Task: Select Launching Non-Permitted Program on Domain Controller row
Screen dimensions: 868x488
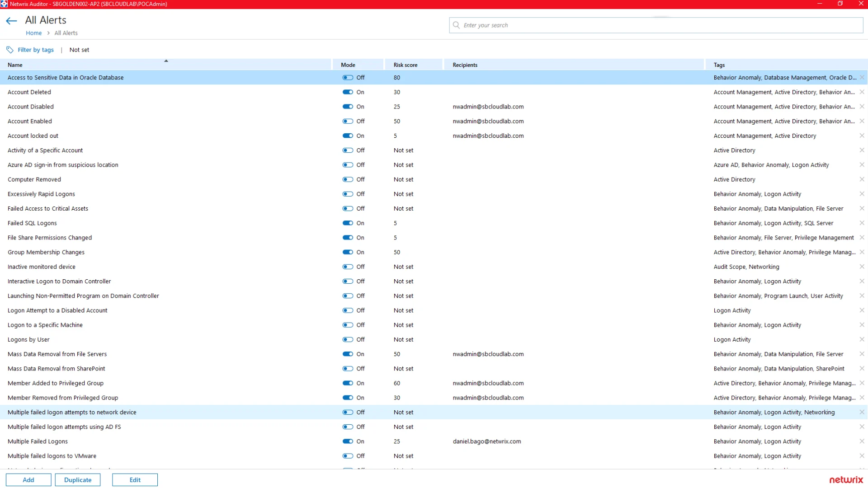Action: pyautogui.click(x=434, y=296)
